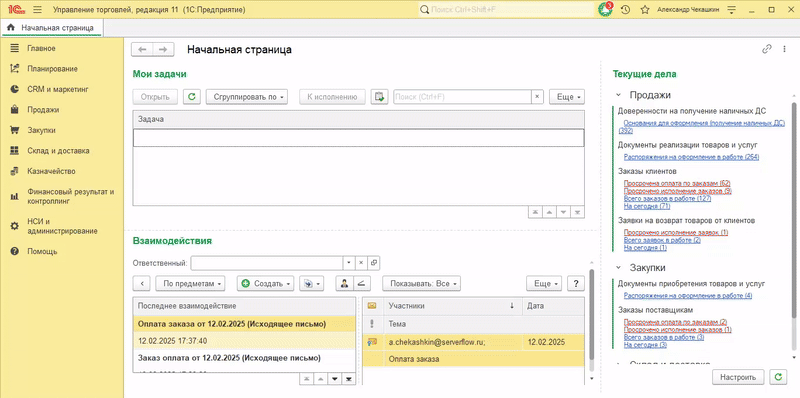Open Еще menu in Взаимодействия
The width and height of the screenshot is (800, 398).
coord(544,283)
